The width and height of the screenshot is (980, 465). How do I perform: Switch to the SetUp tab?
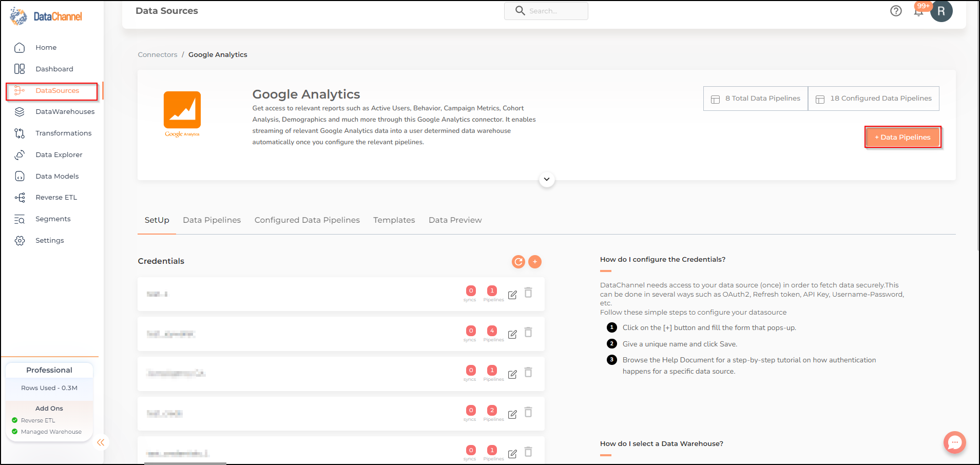(157, 220)
